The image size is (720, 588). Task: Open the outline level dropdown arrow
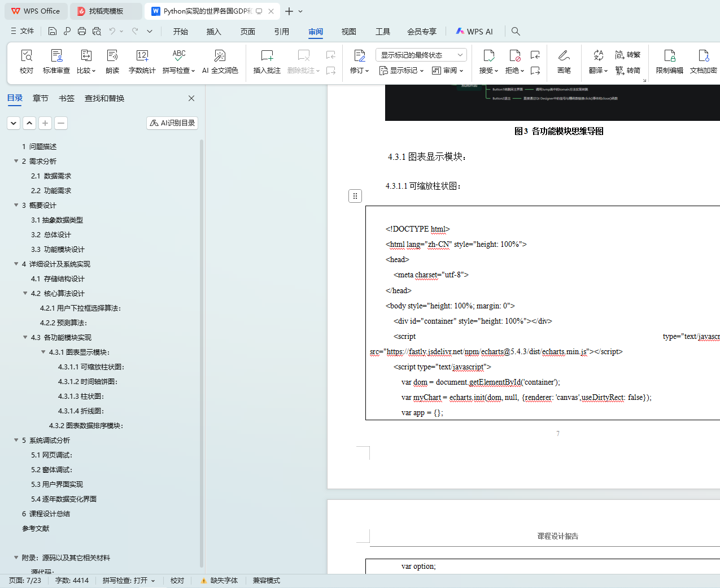click(14, 123)
